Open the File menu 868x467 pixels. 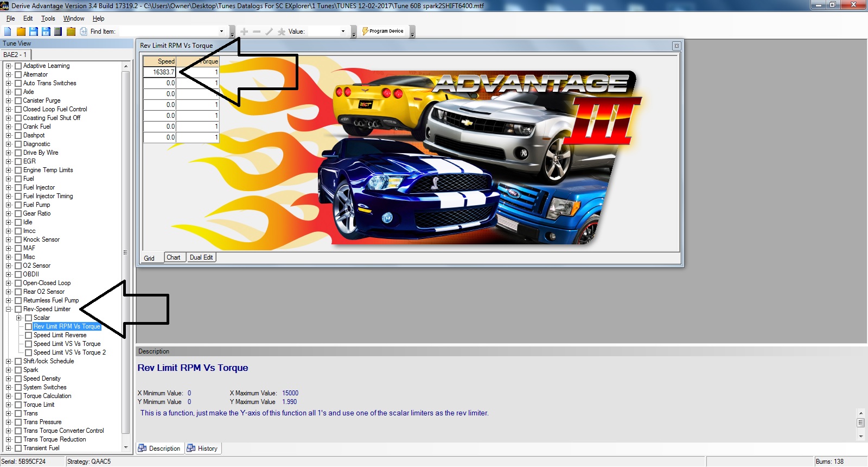tap(10, 18)
